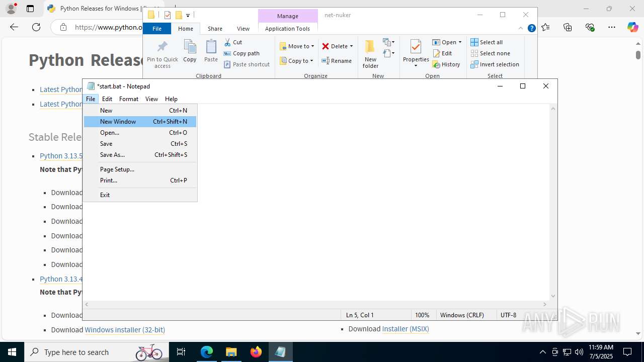This screenshot has height=362, width=644.
Task: Choose Save As... in the File menu
Action: pos(140,154)
